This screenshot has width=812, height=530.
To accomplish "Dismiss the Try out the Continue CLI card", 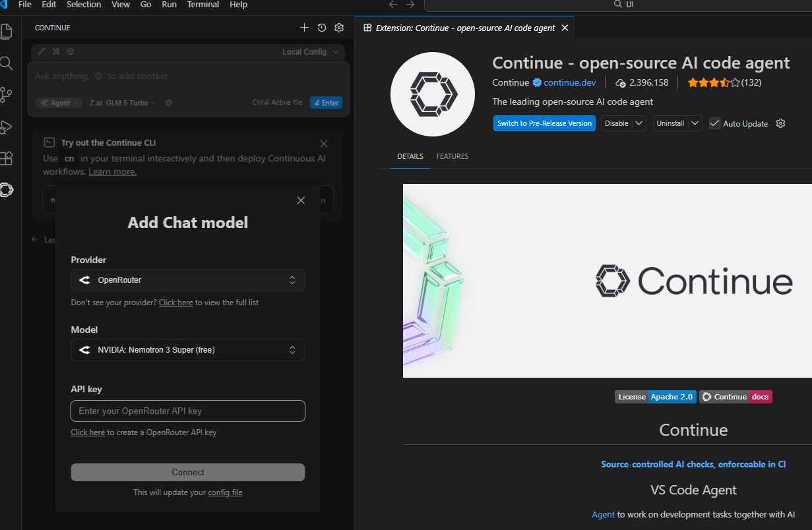I will (x=324, y=143).
